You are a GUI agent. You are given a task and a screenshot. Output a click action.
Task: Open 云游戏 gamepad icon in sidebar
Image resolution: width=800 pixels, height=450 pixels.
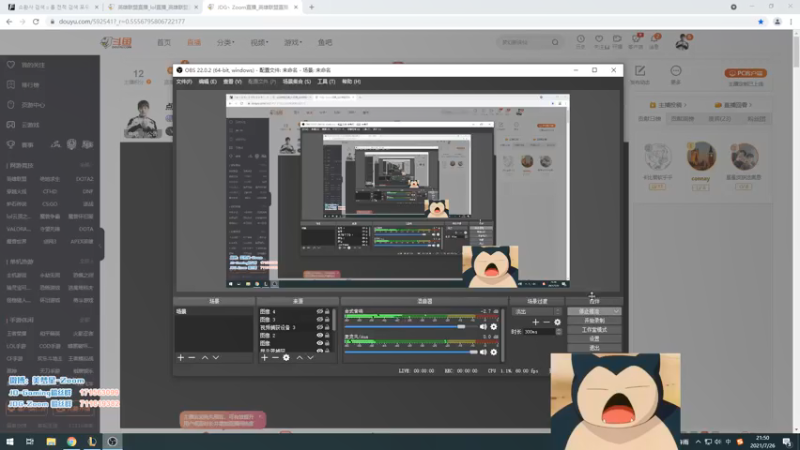pyautogui.click(x=11, y=124)
